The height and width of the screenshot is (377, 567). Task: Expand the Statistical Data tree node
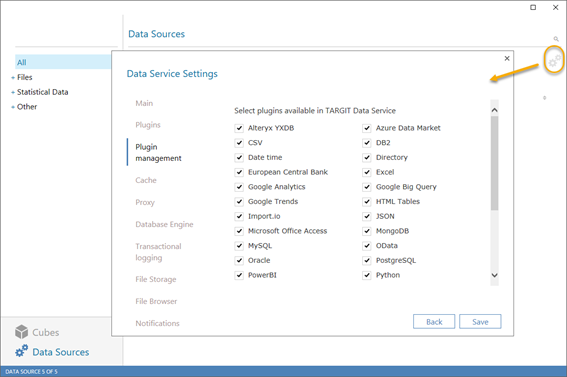click(13, 93)
